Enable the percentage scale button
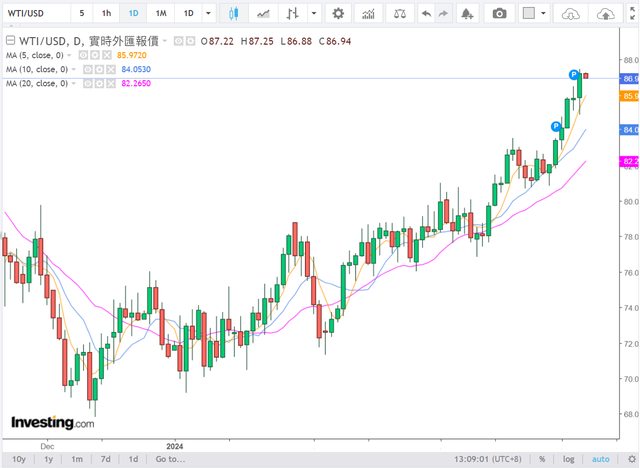This screenshot has width=640, height=468. [x=541, y=459]
